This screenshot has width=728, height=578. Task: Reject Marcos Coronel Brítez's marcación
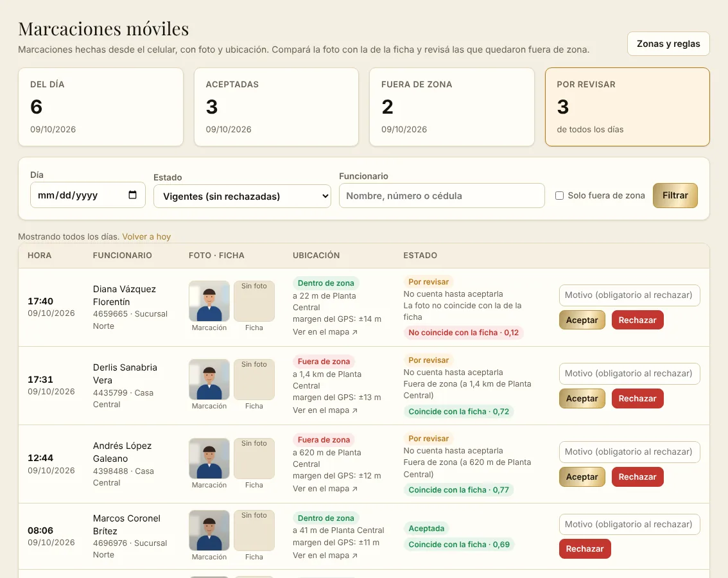pyautogui.click(x=585, y=548)
